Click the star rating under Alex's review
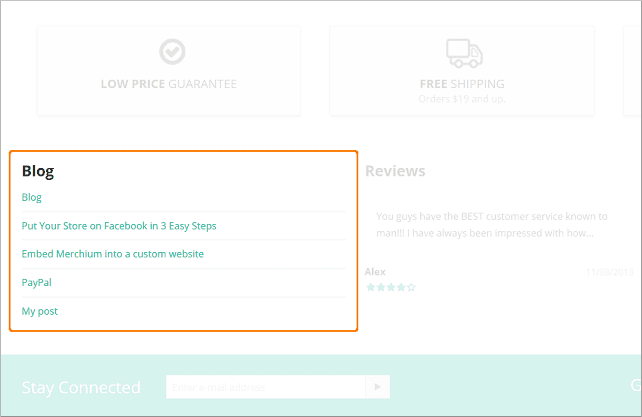 pyautogui.click(x=390, y=287)
